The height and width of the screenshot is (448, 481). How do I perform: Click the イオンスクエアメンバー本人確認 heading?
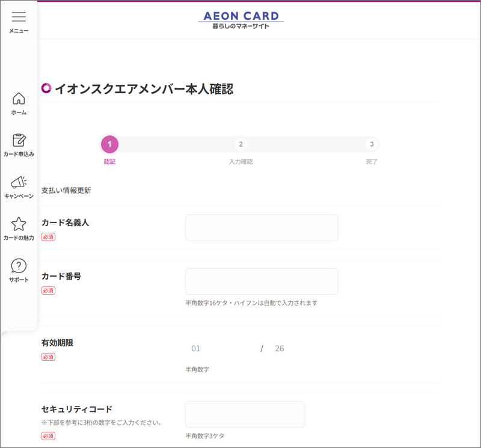point(144,89)
